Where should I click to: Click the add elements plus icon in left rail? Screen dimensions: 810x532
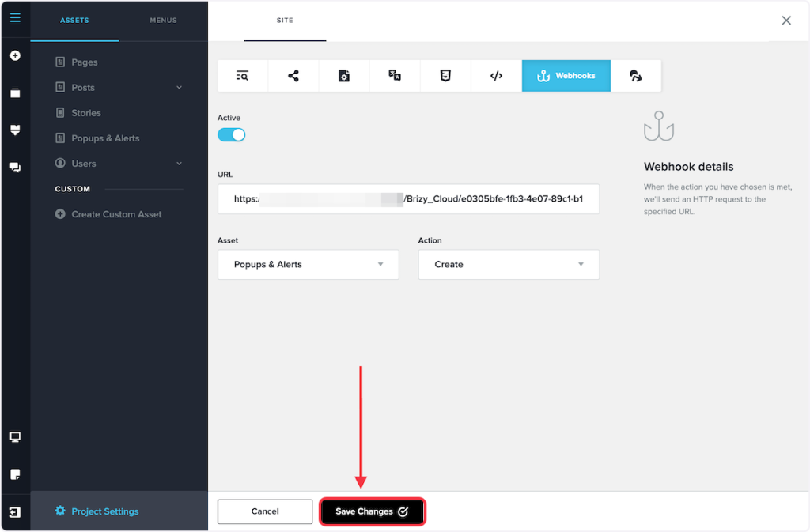pyautogui.click(x=15, y=56)
